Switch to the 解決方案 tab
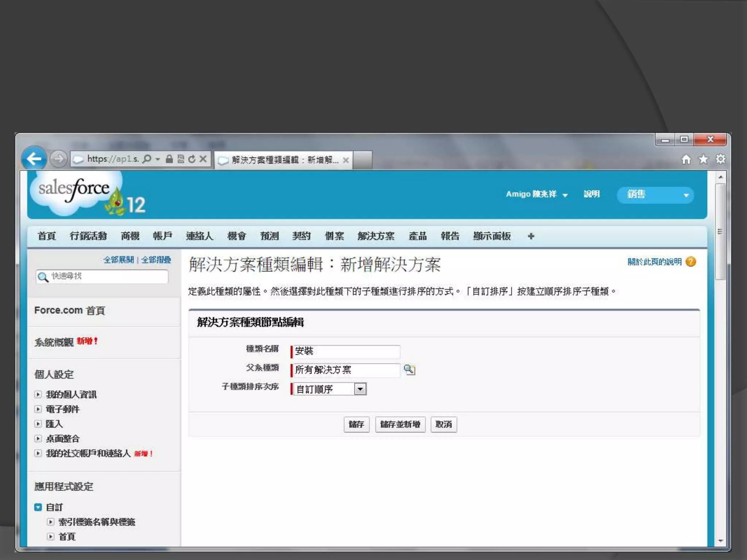747x560 pixels. (376, 236)
